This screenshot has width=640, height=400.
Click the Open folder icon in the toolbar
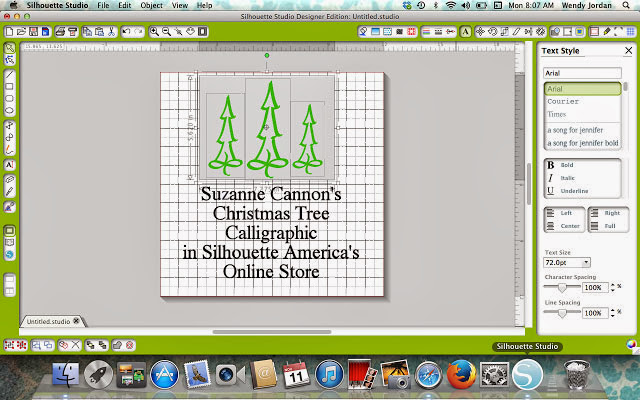click(21, 32)
